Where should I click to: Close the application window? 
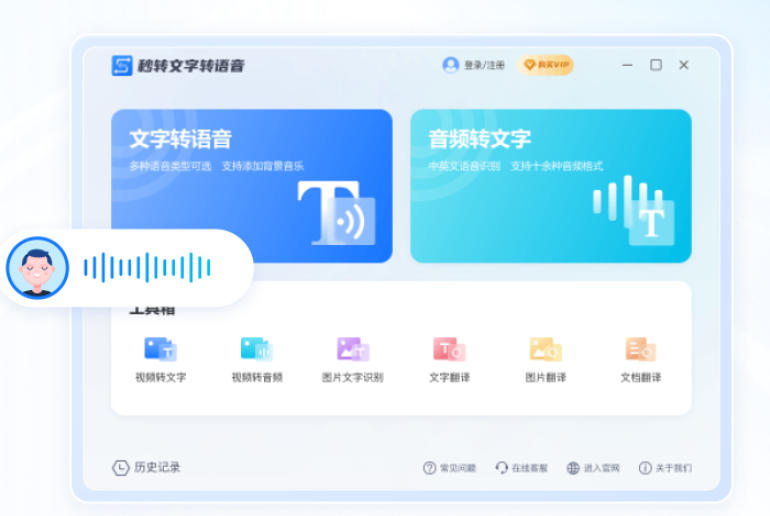tap(684, 65)
